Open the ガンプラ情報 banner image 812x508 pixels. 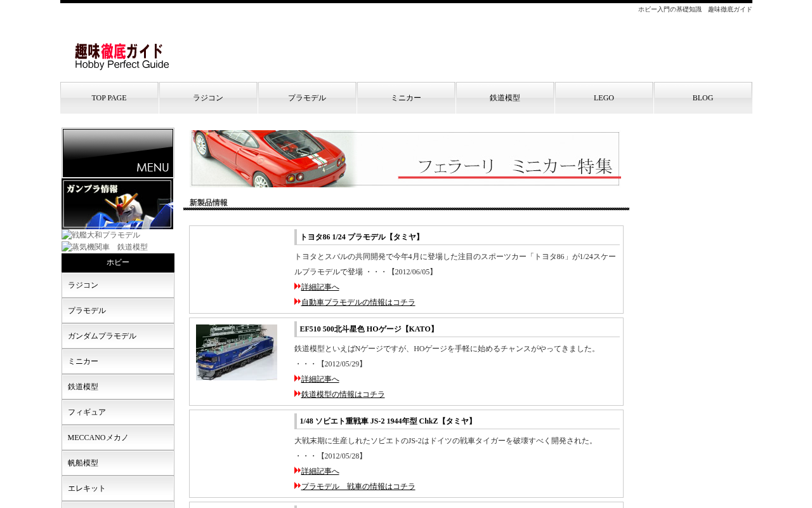[117, 204]
